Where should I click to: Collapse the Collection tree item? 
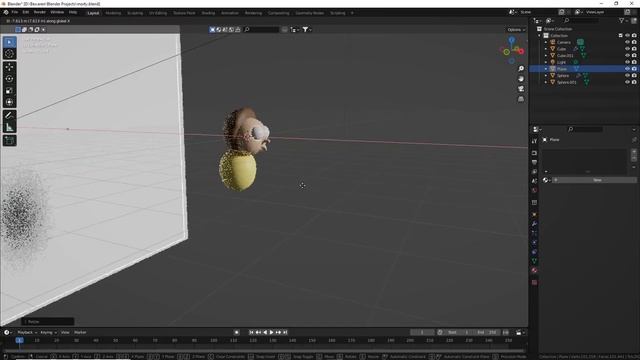(540, 36)
